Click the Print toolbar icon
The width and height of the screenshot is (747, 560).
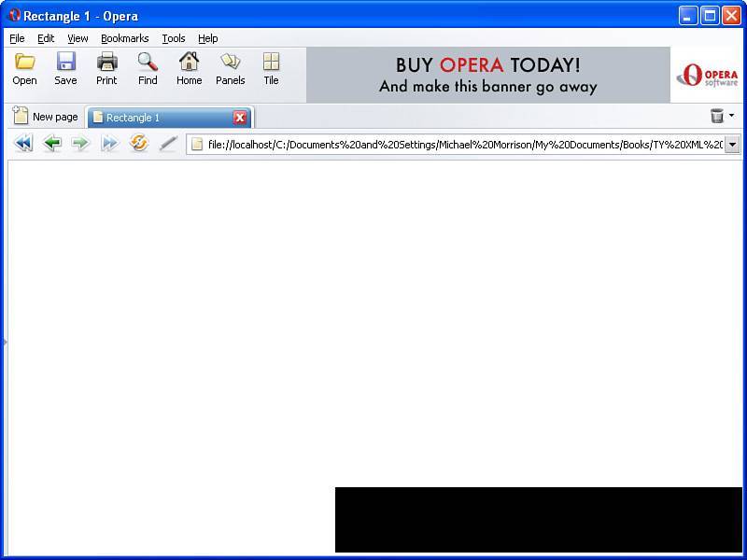pyautogui.click(x=106, y=62)
